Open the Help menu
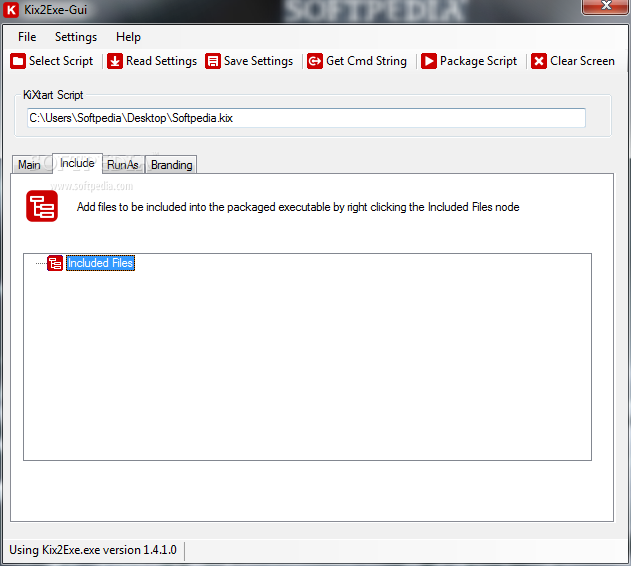The width and height of the screenshot is (631, 566). [128, 37]
